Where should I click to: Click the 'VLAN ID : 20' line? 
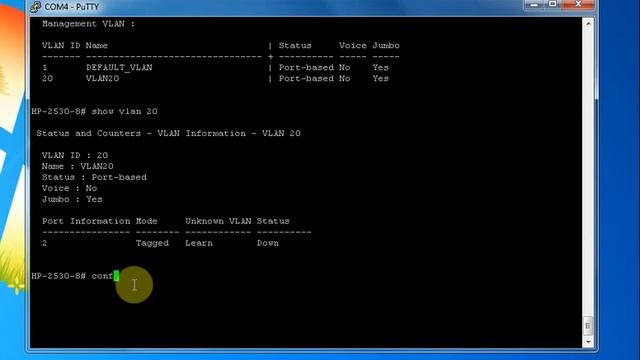click(75, 155)
